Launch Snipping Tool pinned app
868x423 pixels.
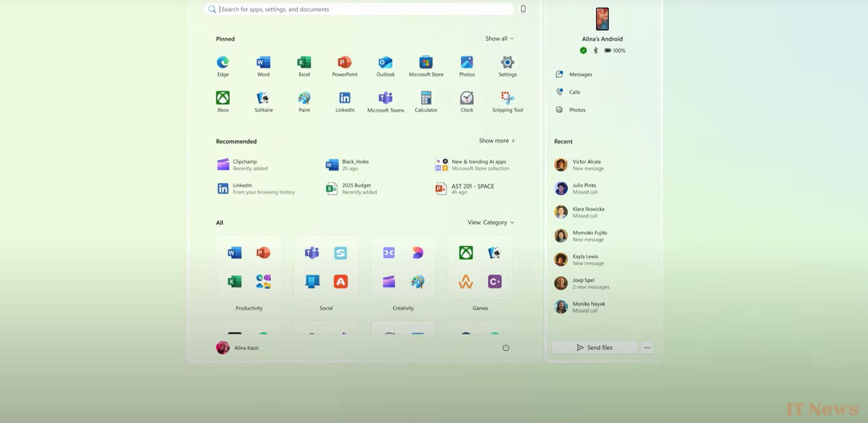[507, 102]
